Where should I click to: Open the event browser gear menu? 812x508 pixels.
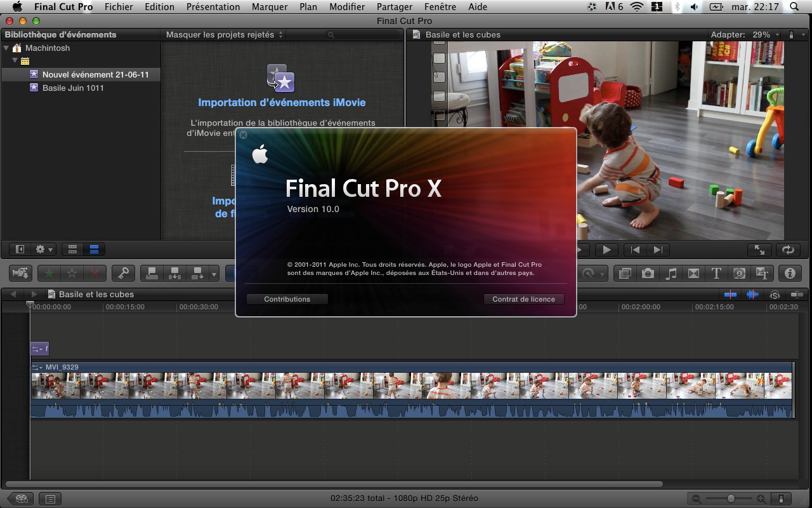coord(44,250)
